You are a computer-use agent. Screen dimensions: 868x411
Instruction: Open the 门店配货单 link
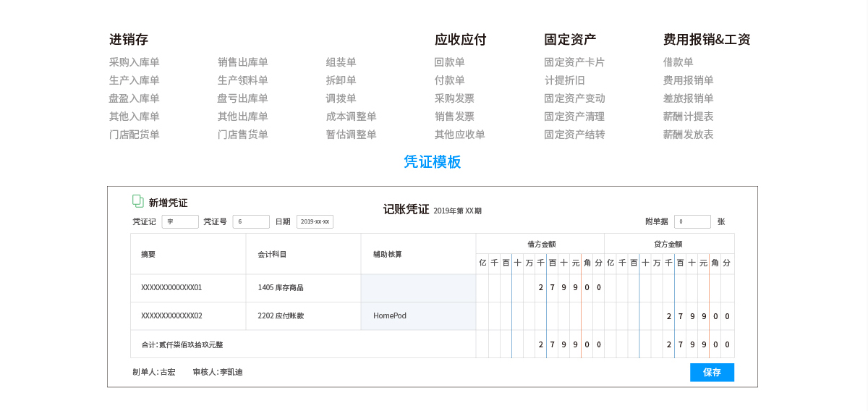[x=135, y=135]
